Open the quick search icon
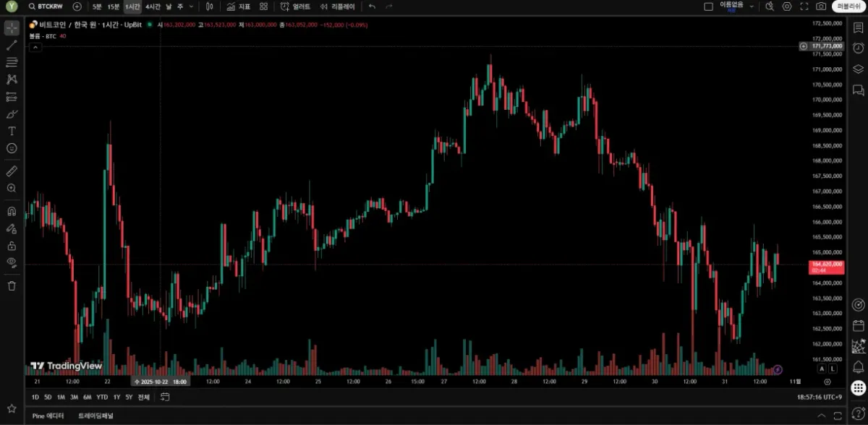Screen dimensions: 868x425 pos(770,7)
